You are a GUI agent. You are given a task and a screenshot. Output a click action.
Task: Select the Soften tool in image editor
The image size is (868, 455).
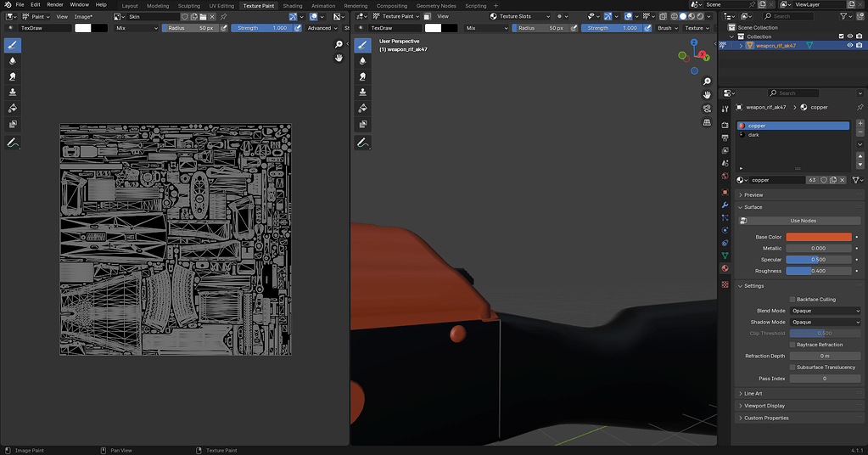click(13, 61)
